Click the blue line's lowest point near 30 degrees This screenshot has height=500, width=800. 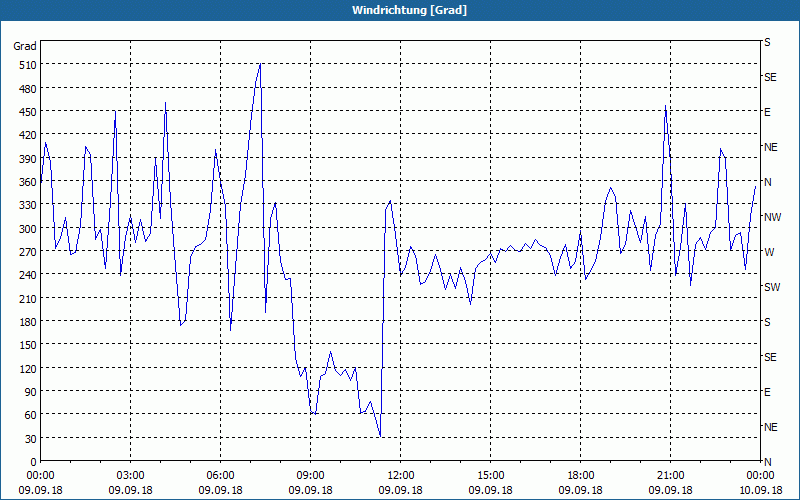(x=380, y=436)
